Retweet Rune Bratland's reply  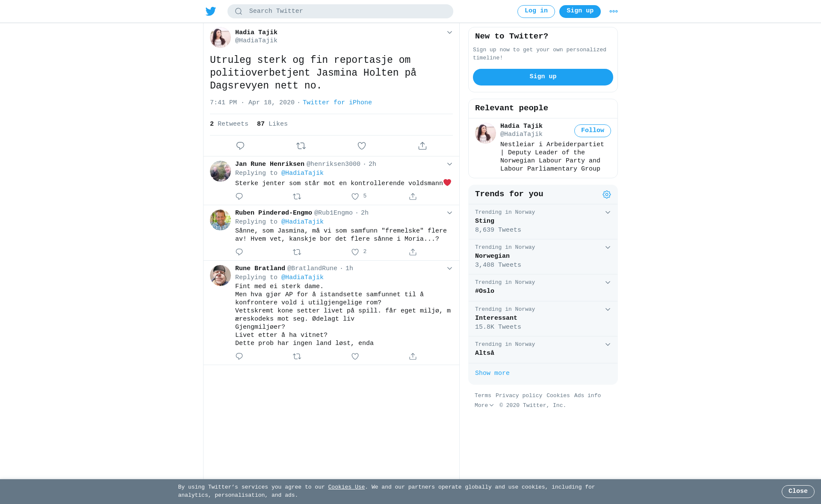[297, 357]
